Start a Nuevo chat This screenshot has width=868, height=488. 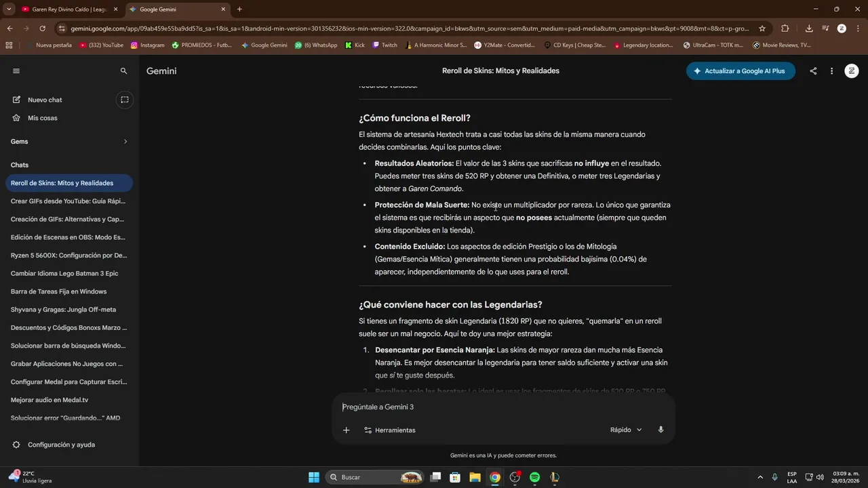click(x=45, y=100)
